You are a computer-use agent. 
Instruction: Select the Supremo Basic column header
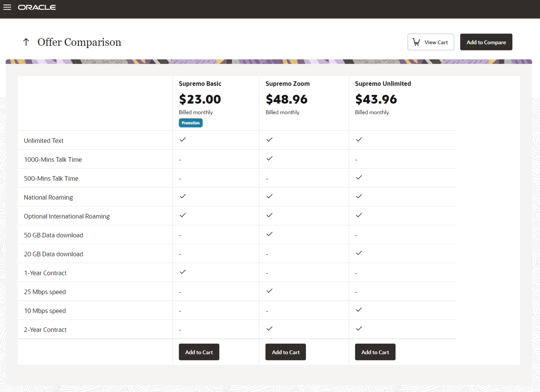click(x=200, y=84)
